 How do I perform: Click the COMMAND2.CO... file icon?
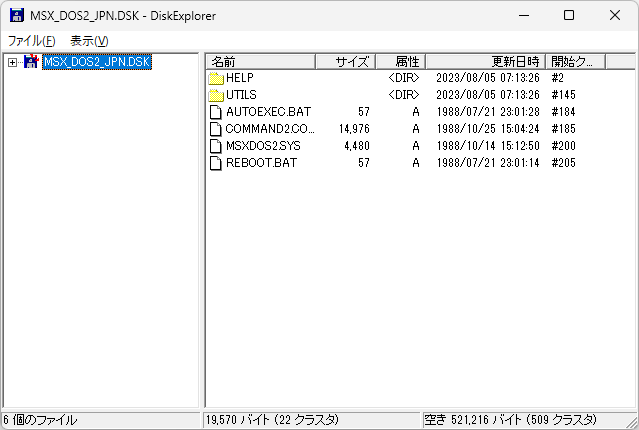point(216,129)
